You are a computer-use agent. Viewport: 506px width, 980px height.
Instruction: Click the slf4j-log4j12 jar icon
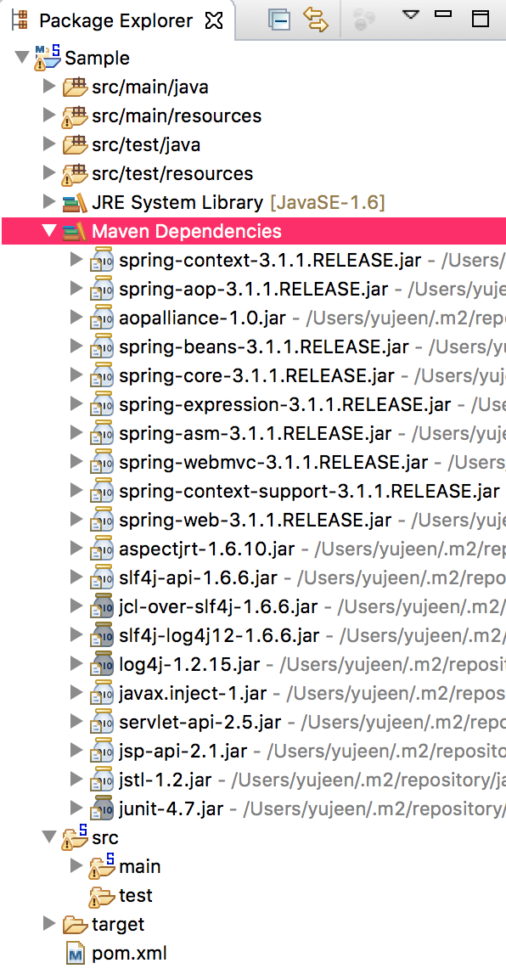[101, 635]
